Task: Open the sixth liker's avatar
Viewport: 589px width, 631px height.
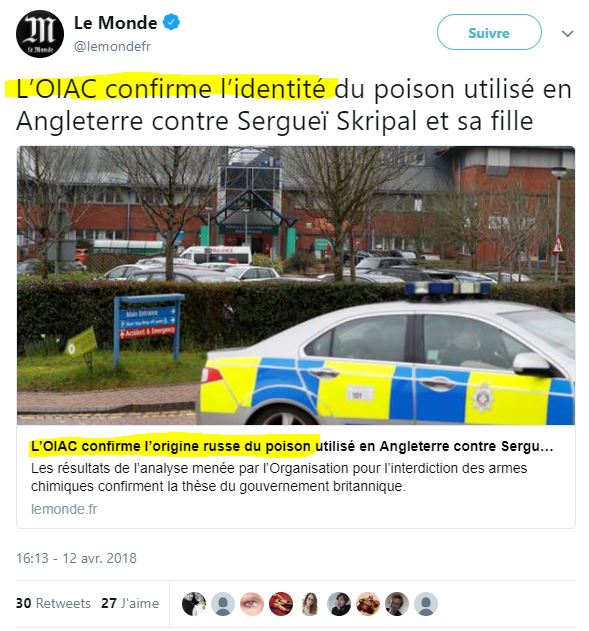Action: click(x=339, y=604)
